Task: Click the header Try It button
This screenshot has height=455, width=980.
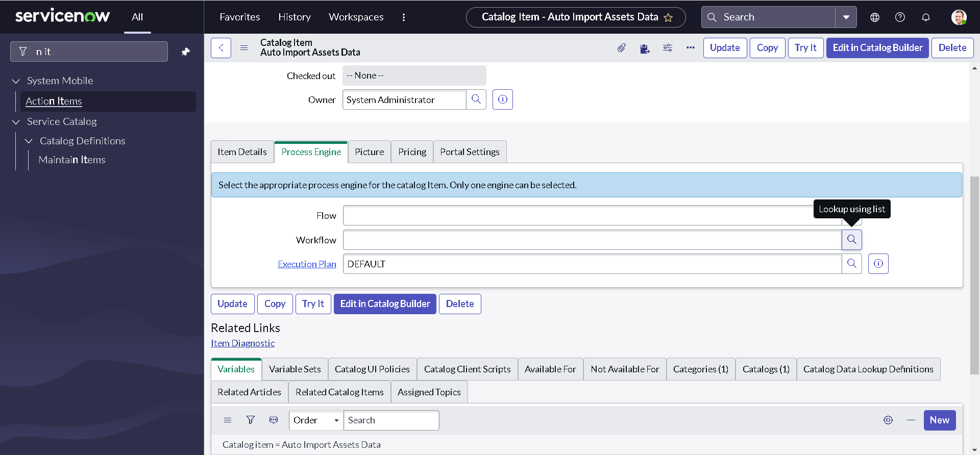Action: [805, 48]
